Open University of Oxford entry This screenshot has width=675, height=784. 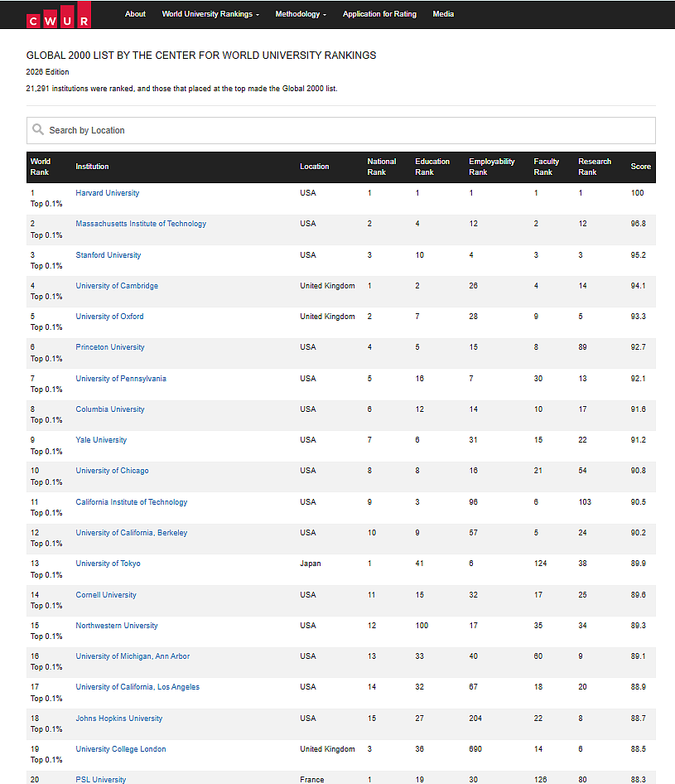point(109,317)
